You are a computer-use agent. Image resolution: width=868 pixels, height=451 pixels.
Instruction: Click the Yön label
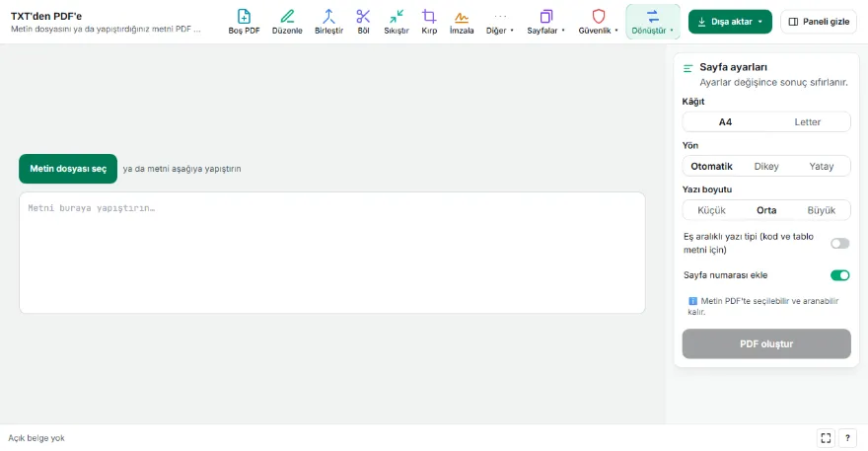click(689, 145)
